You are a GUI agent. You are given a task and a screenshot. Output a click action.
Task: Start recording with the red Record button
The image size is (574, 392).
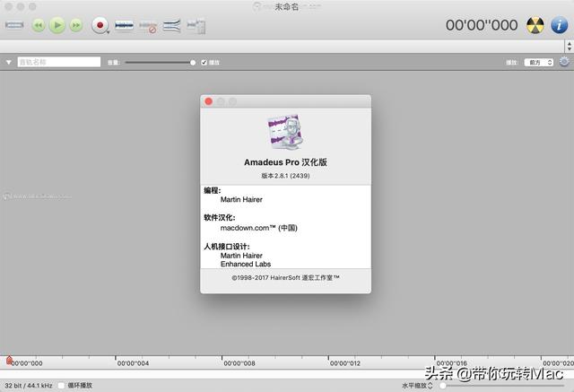100,25
